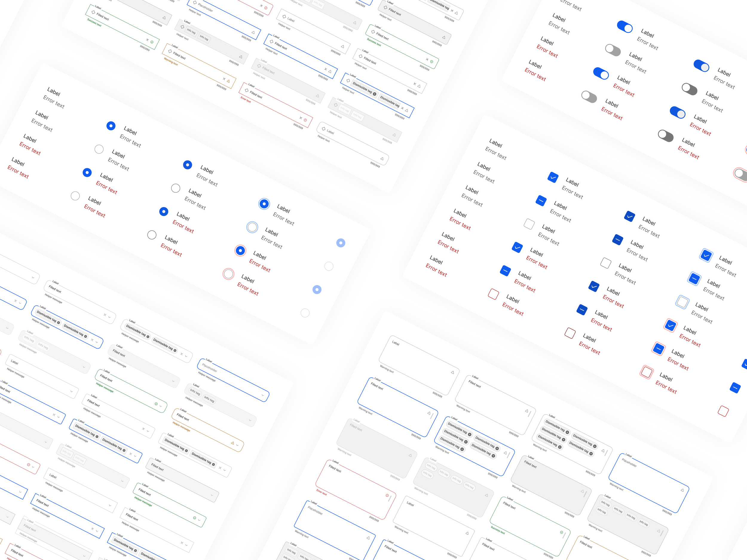Tick the empty red checkbox with pink glow
Viewport: 747px width, 560px height.
[646, 372]
